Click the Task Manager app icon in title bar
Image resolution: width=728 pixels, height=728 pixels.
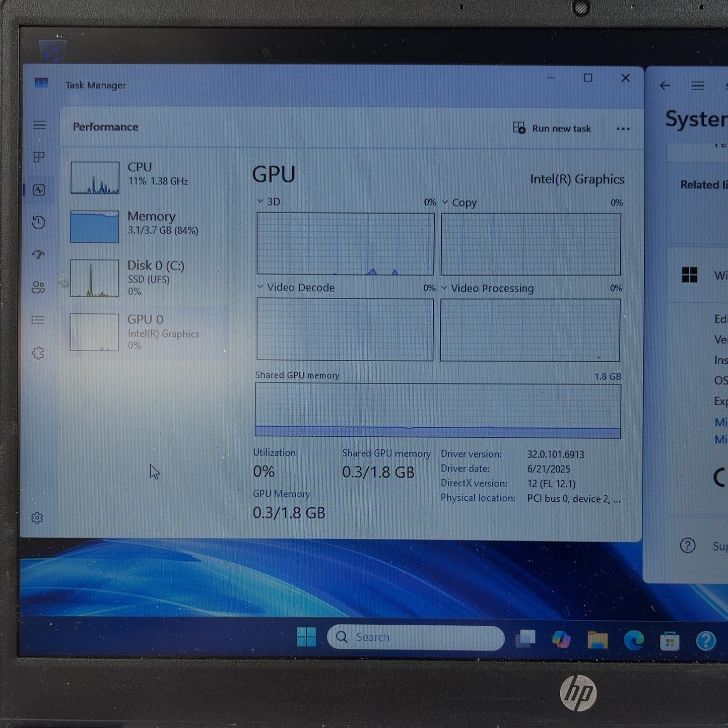click(x=41, y=83)
